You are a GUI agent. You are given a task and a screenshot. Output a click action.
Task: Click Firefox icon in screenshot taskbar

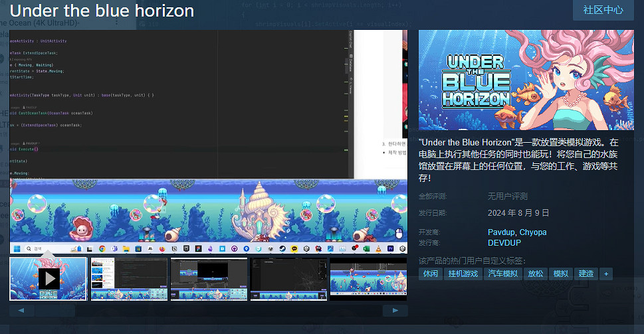click(162, 248)
